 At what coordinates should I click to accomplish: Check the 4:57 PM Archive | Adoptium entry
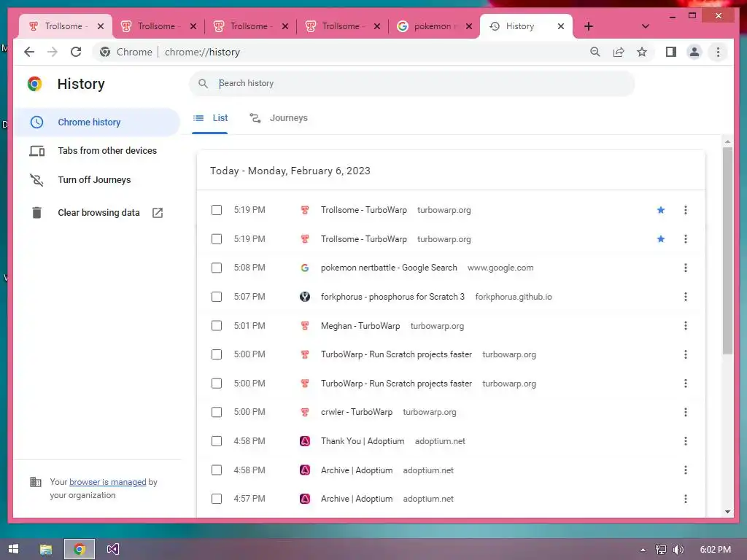[x=217, y=499]
